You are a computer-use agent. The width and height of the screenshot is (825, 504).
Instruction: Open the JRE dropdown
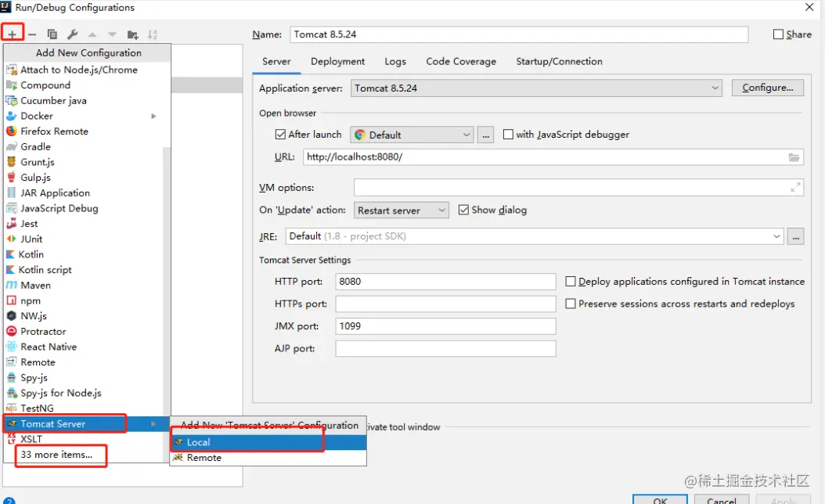[535, 236]
